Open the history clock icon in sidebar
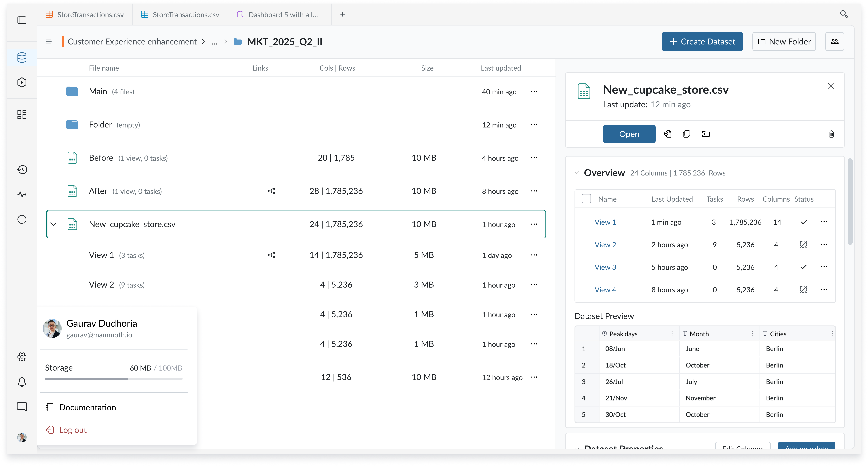This screenshot has width=868, height=466. (x=22, y=169)
